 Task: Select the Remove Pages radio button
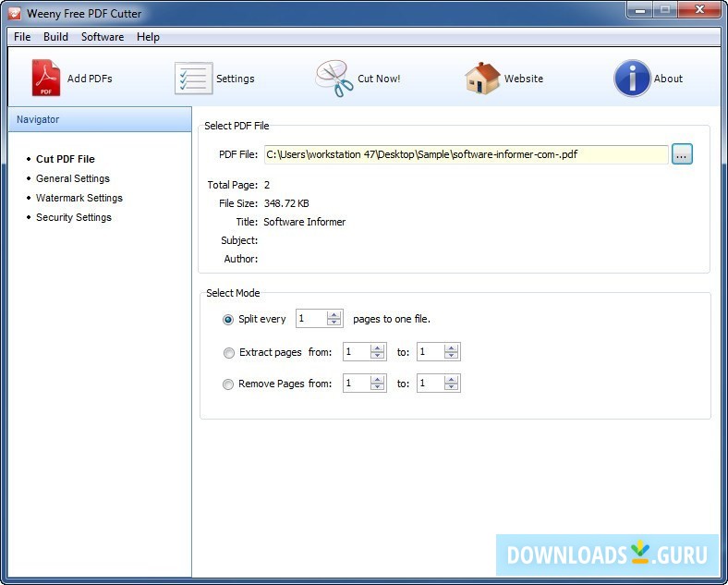click(228, 384)
